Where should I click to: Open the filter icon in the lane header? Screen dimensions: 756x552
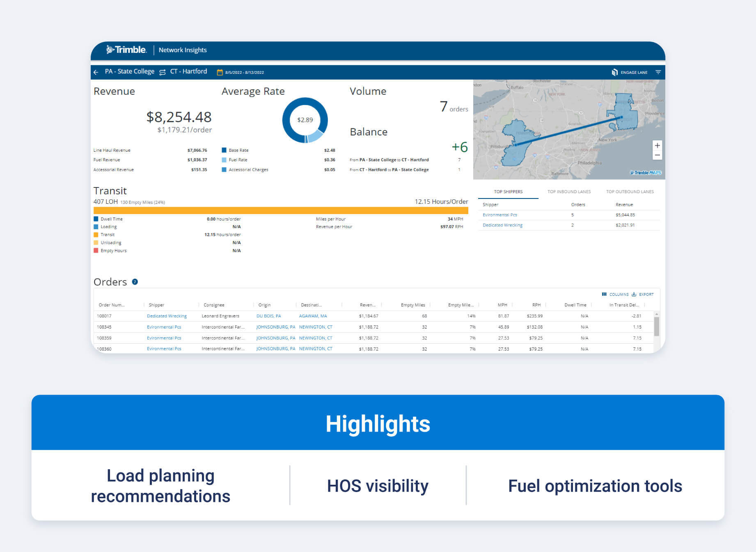658,72
